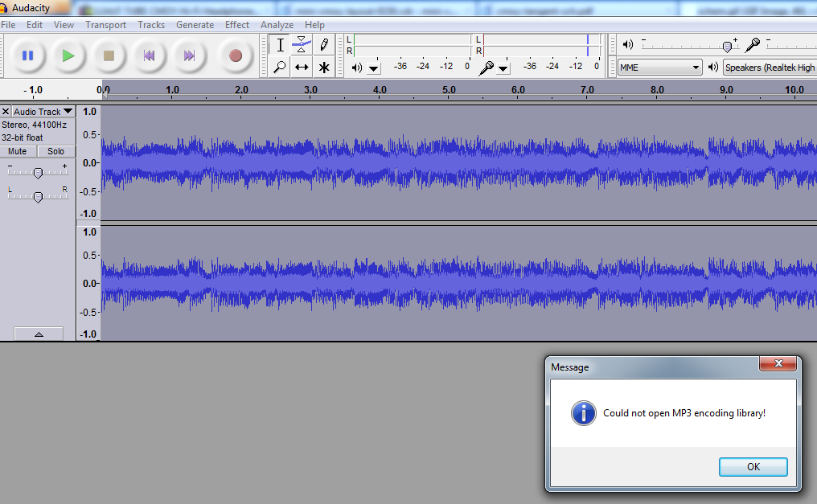The image size is (817, 504).
Task: Mute the Audio Track
Action: [x=17, y=151]
